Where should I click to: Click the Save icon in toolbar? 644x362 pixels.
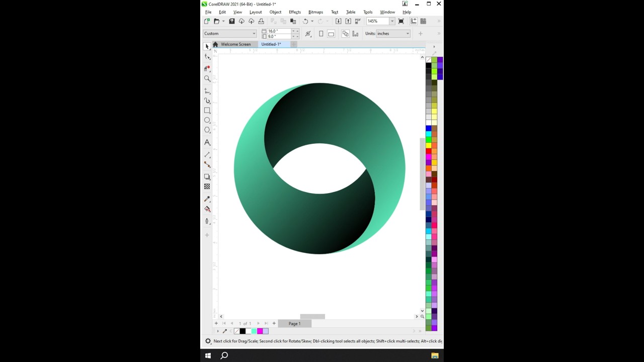[x=231, y=21]
